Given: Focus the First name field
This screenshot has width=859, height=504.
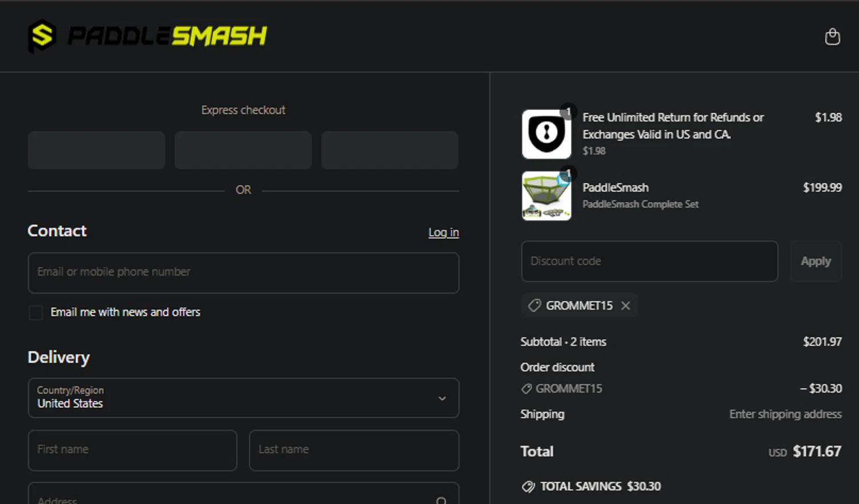Looking at the screenshot, I should click(x=132, y=450).
